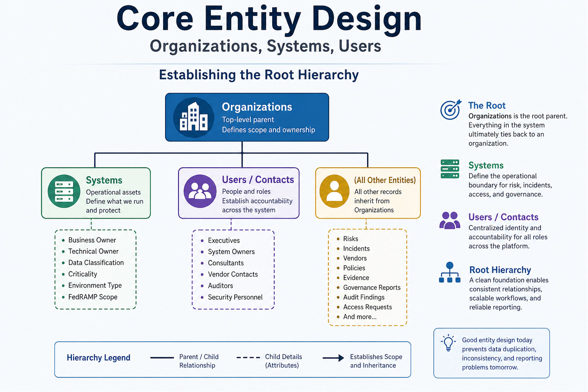This screenshot has height=392, width=588.
Task: Click the Data Classification list item
Action: click(x=96, y=263)
